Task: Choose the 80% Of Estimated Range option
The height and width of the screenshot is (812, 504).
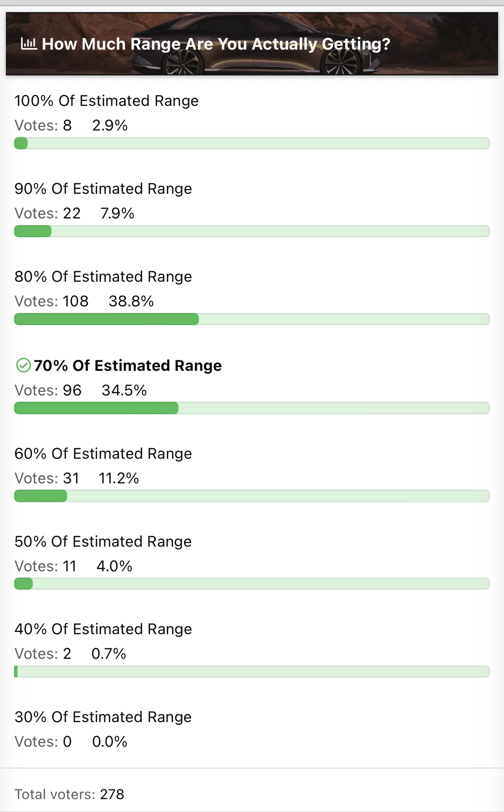Action: [103, 277]
